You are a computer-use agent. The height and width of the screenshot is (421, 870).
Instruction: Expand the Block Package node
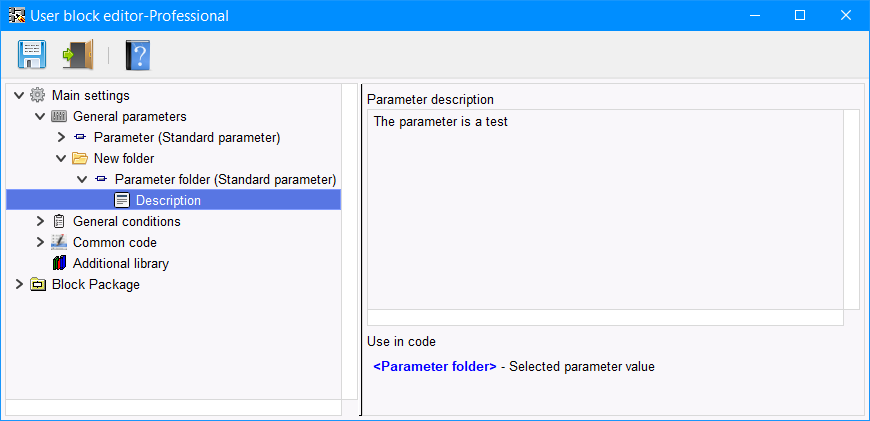(x=19, y=284)
